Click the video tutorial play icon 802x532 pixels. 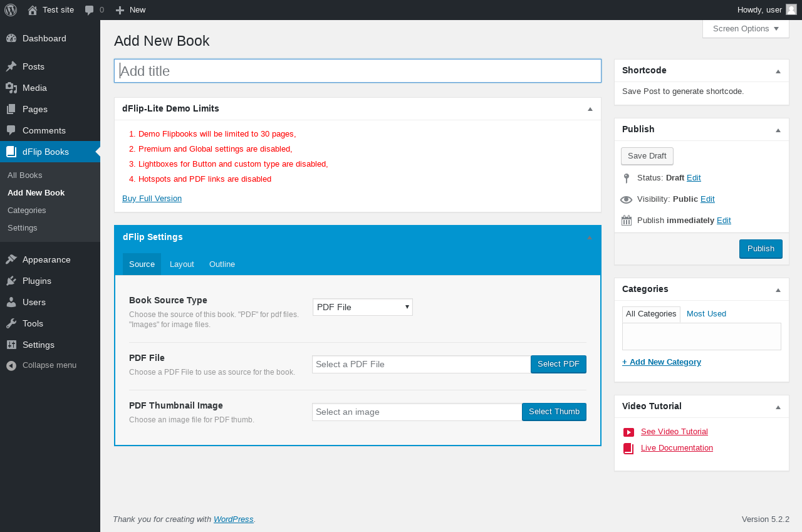[x=628, y=432]
